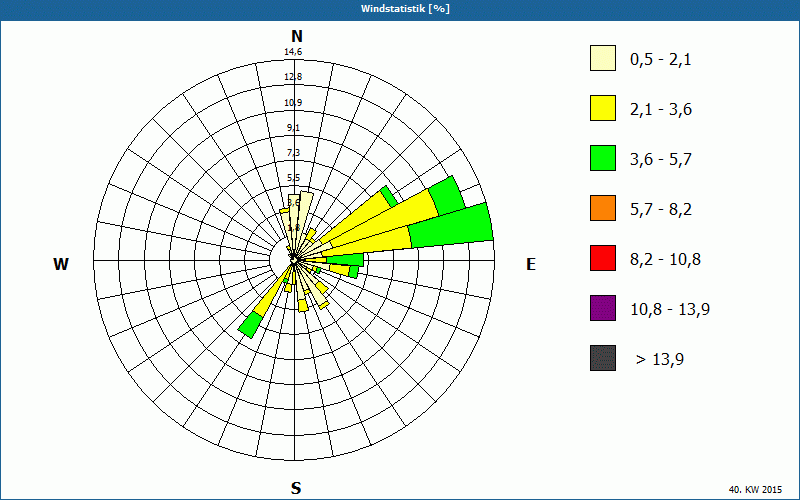Click the 10,9 ring scale label

[x=293, y=103]
